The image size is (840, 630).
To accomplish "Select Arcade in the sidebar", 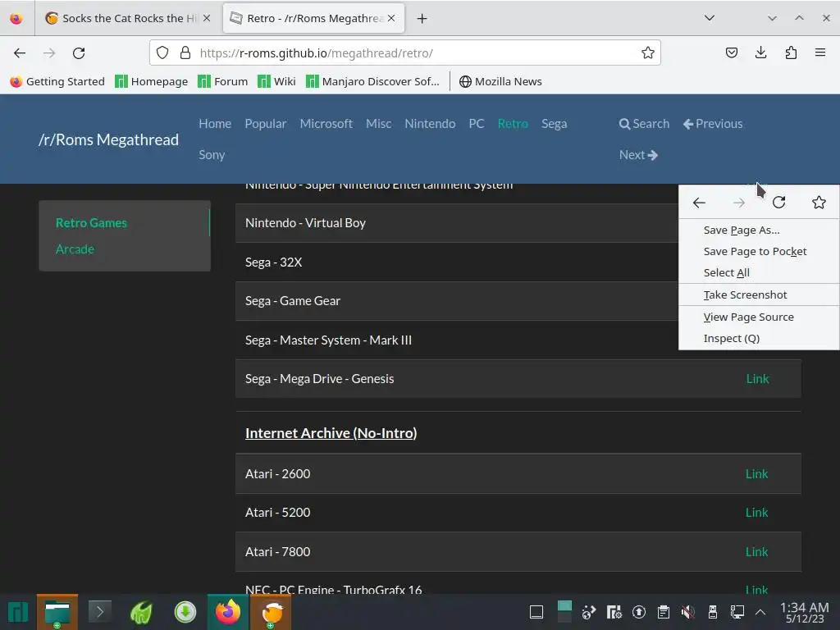I will coord(75,249).
